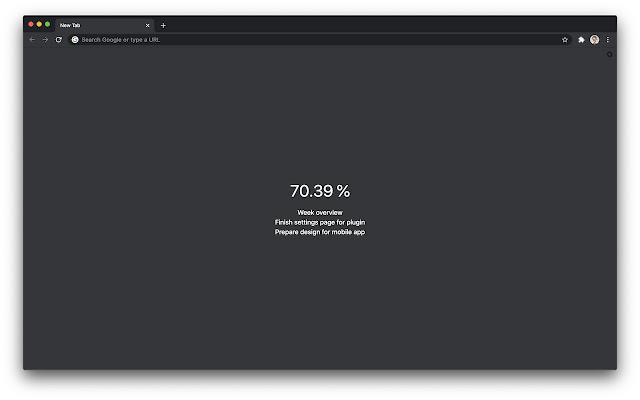The image size is (640, 400).
Task: Minimize the window with yellow button
Action: coord(39,24)
